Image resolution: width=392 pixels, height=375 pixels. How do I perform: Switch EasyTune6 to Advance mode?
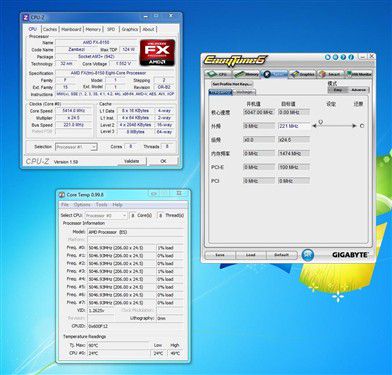point(359,90)
